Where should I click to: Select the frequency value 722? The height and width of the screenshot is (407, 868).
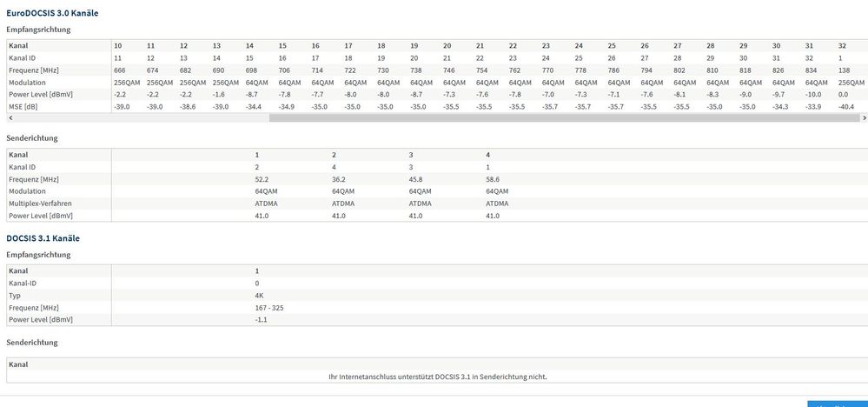(x=350, y=70)
